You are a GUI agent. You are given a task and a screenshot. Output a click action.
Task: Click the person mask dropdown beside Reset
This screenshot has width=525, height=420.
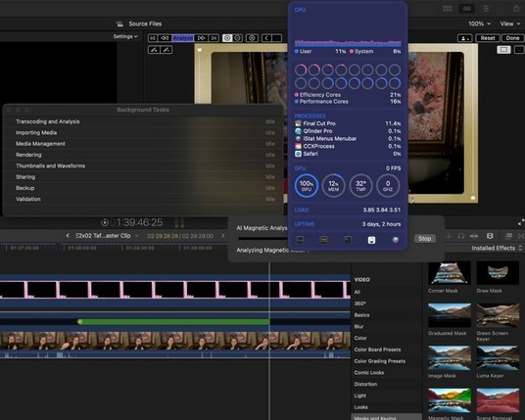(465, 38)
